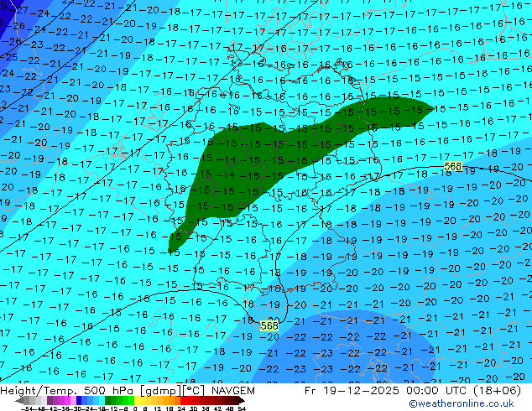The width and height of the screenshot is (532, 411).
Task: Pick the dark green legend swatch
Action: coord(107,400)
